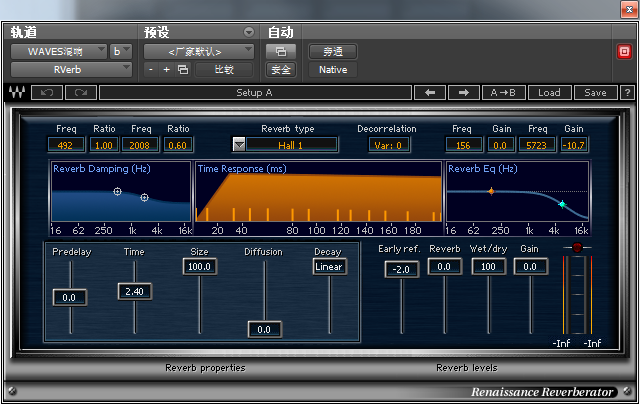Toggle the 安全 safe button
Image resolution: width=640 pixels, height=405 pixels.
pos(281,70)
